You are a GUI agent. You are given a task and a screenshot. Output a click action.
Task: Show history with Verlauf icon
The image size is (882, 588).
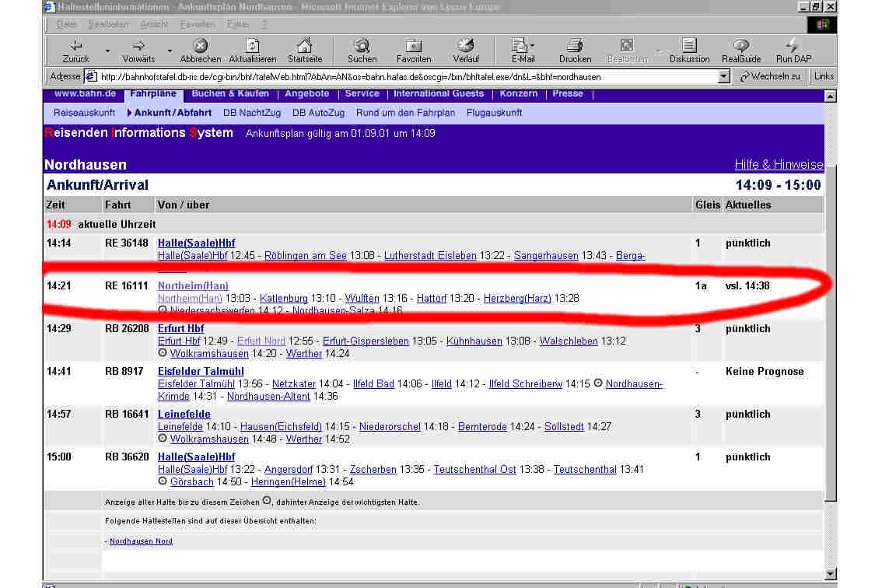point(466,46)
